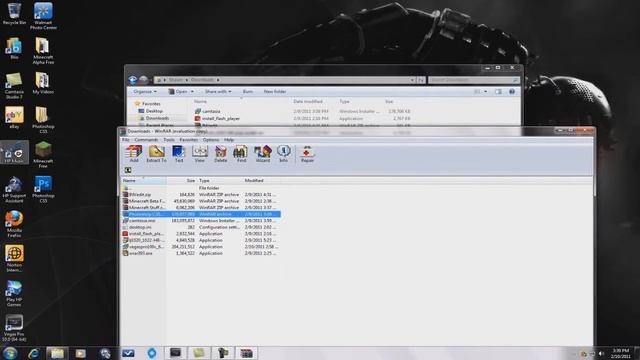Image resolution: width=640 pixels, height=360 pixels.
Task: Open the Organize dropdown in Explorer
Action: [x=145, y=92]
